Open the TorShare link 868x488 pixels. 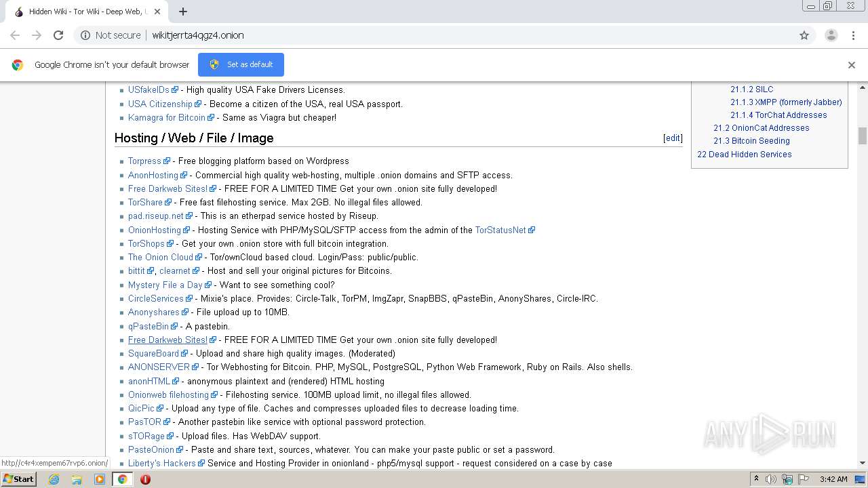click(146, 202)
